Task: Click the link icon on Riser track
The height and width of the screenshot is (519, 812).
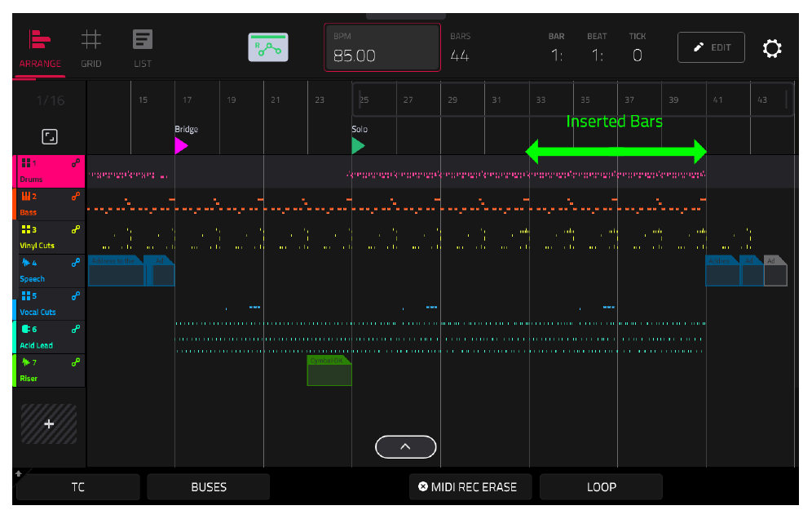Action: (76, 362)
